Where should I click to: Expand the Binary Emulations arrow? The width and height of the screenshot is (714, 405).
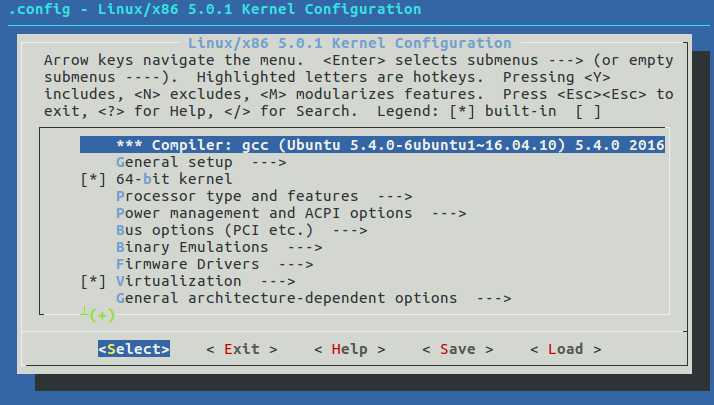(x=305, y=247)
